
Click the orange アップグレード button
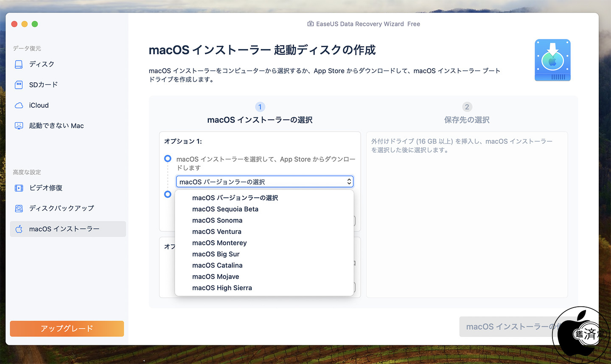pyautogui.click(x=67, y=328)
